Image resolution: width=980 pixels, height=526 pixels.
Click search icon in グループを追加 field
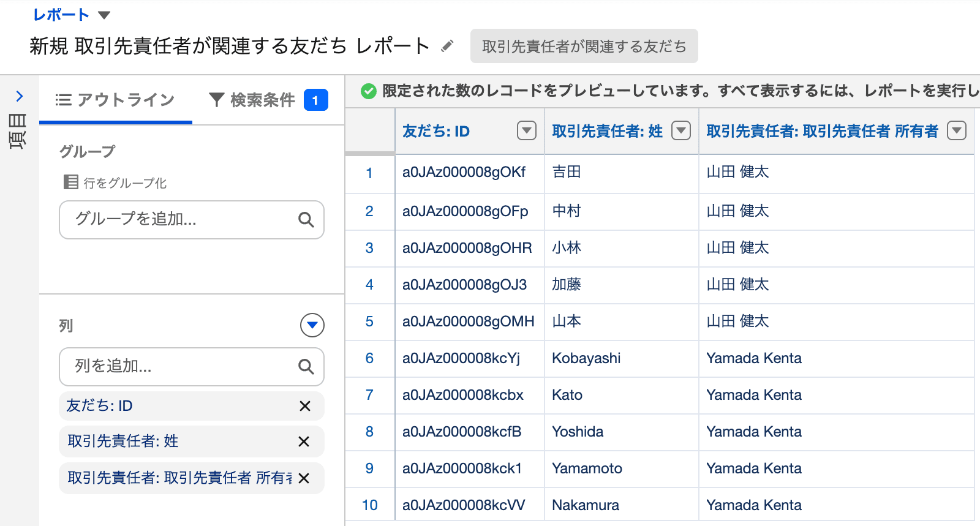[x=306, y=219]
